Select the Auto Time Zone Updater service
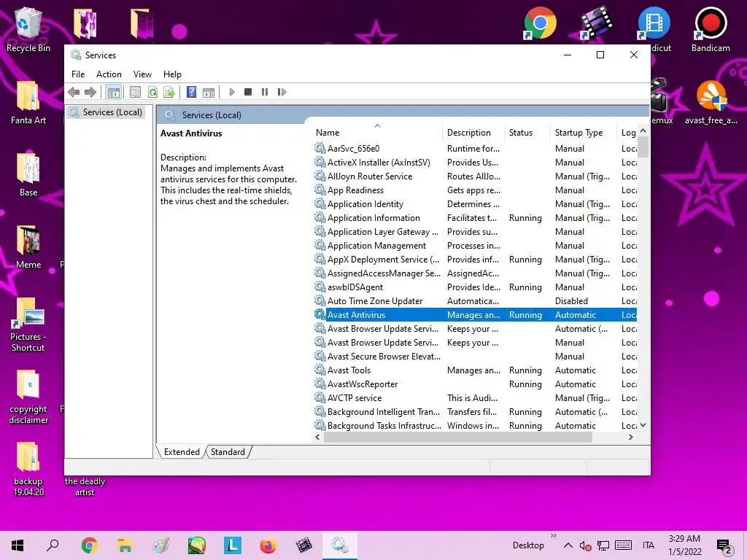Image resolution: width=747 pixels, height=560 pixels. (475, 301)
